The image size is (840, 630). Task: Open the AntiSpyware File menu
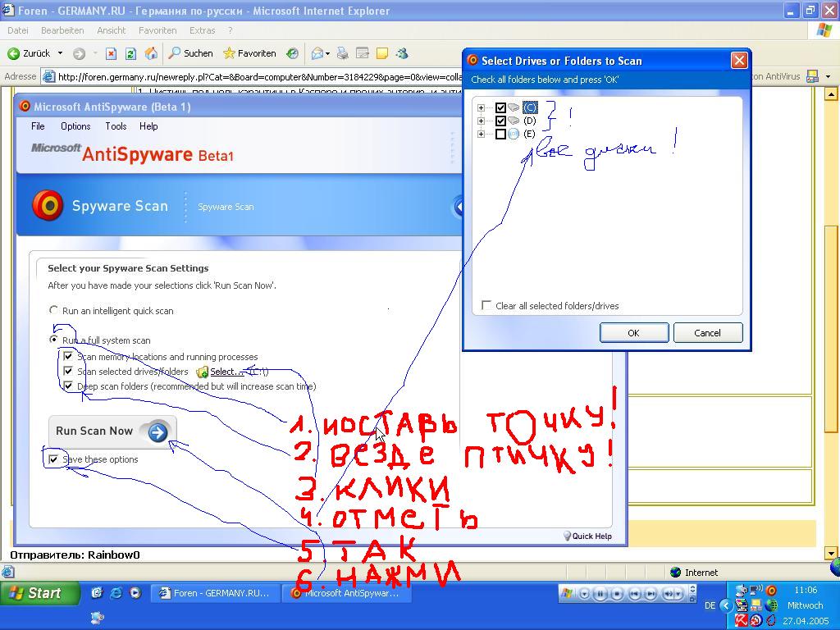[x=38, y=126]
